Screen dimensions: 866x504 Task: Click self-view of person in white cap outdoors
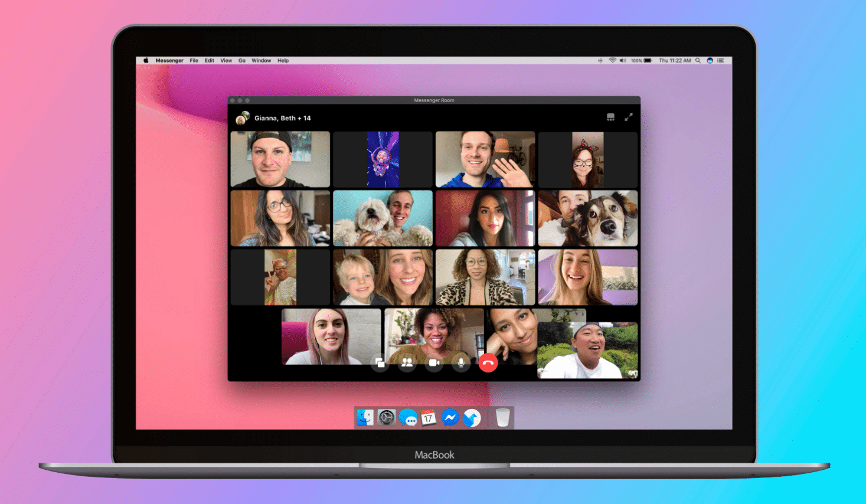click(588, 350)
